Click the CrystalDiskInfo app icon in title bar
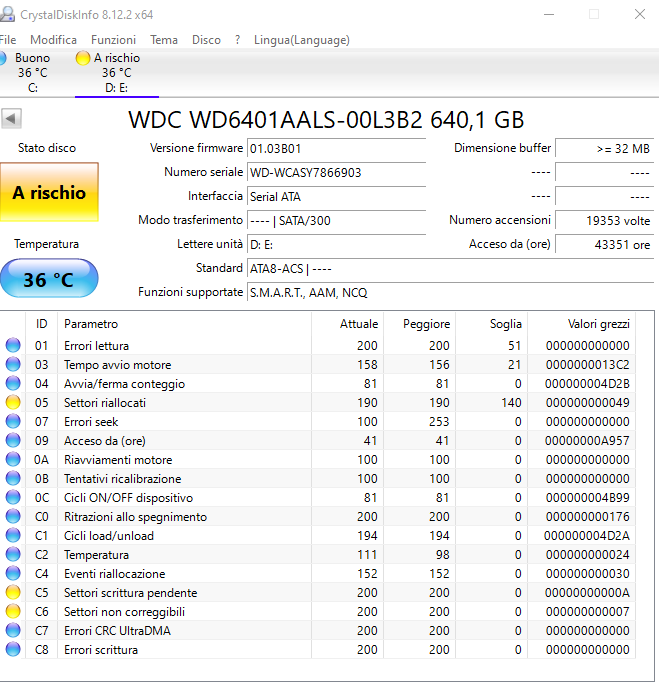659x684 pixels. (7, 14)
